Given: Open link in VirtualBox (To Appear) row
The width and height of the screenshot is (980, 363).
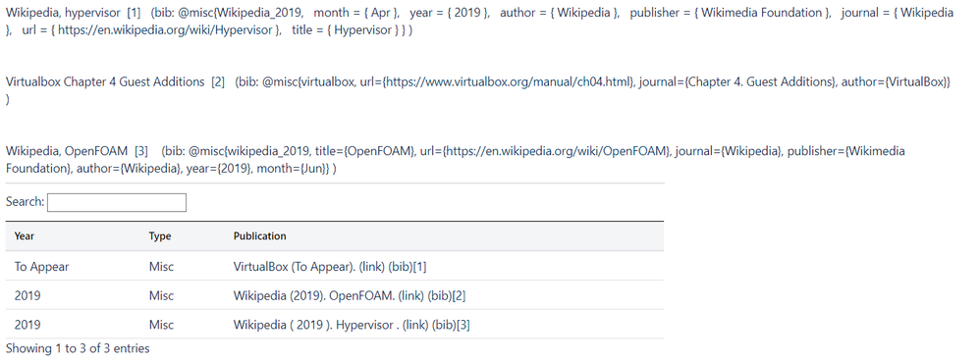Looking at the screenshot, I should (x=372, y=267).
